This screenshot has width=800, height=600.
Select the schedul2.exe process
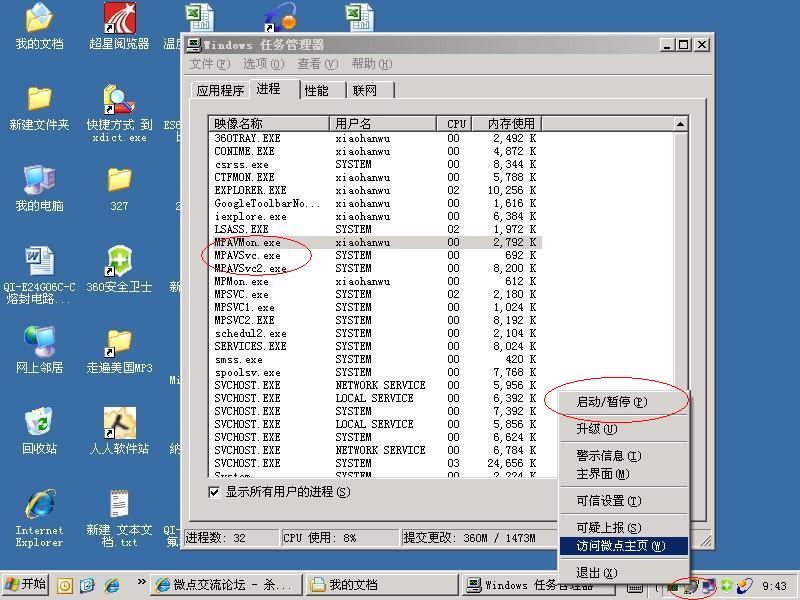(x=375, y=333)
